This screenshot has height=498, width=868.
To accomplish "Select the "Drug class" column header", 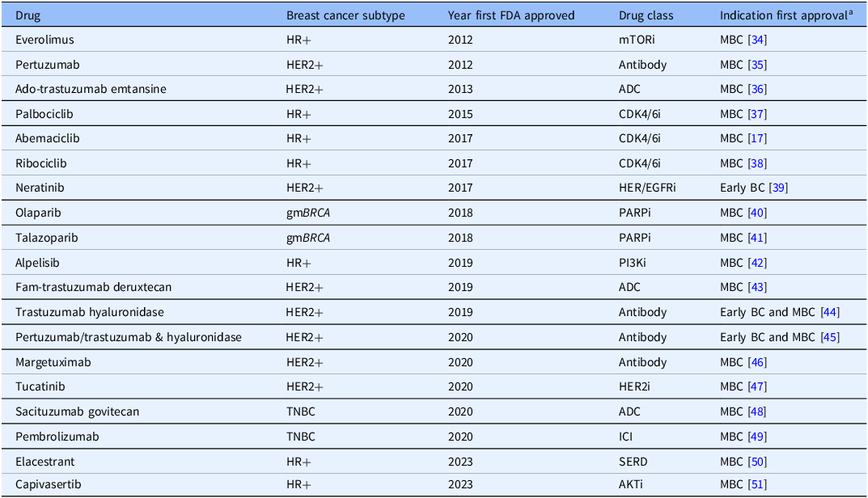I will point(646,15).
